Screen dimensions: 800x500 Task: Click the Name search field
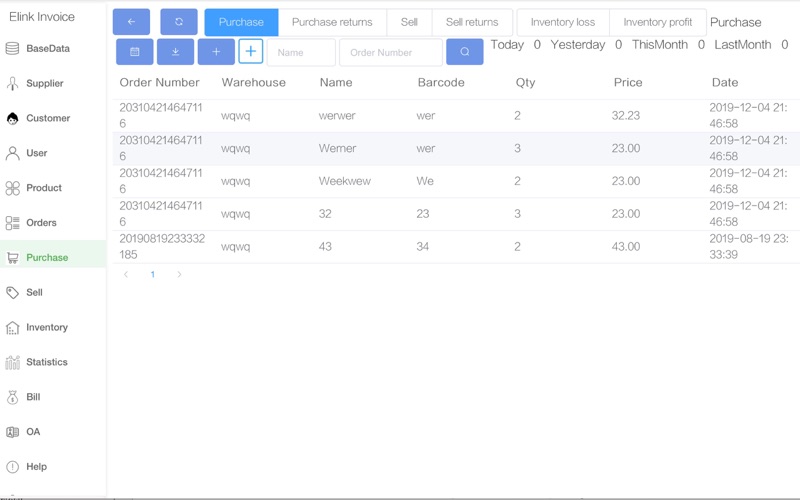(301, 52)
